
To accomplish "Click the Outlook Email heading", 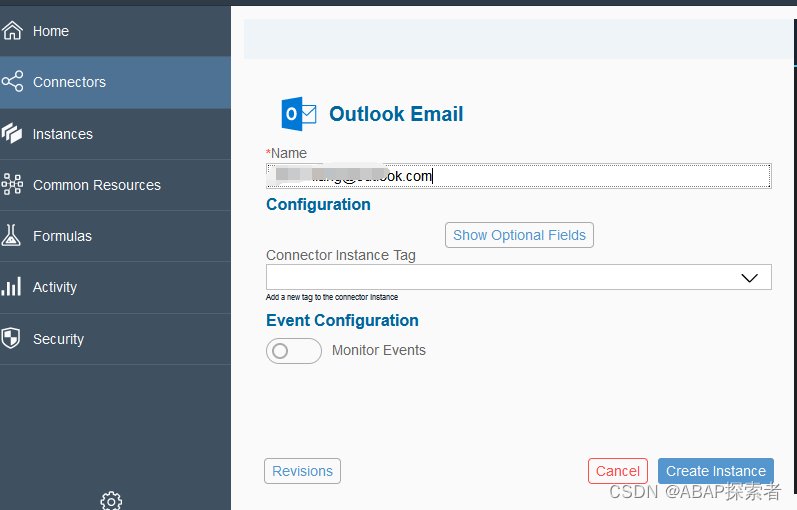I will 396,114.
